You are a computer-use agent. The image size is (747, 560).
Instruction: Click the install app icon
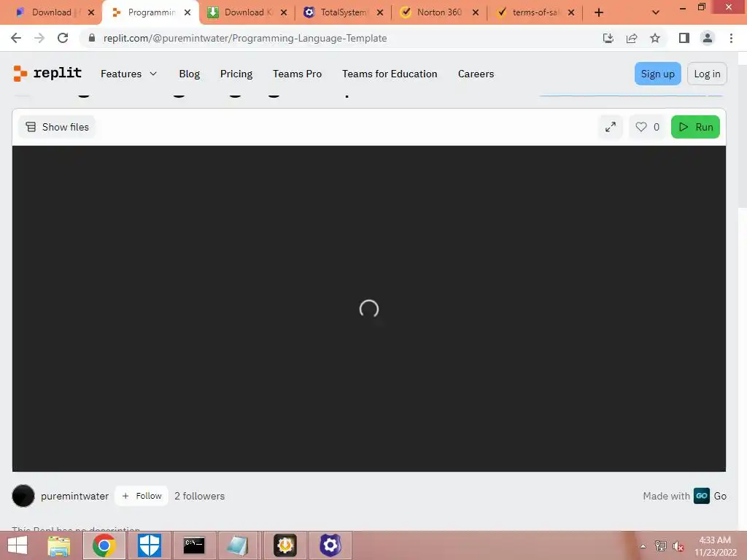click(x=608, y=38)
